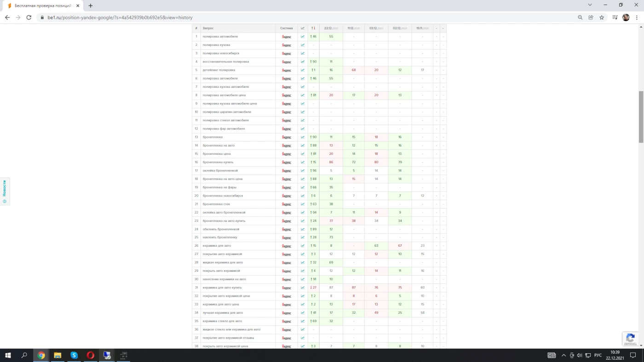
Task: Select the query text «восстановительная полировка»
Action: (226, 62)
